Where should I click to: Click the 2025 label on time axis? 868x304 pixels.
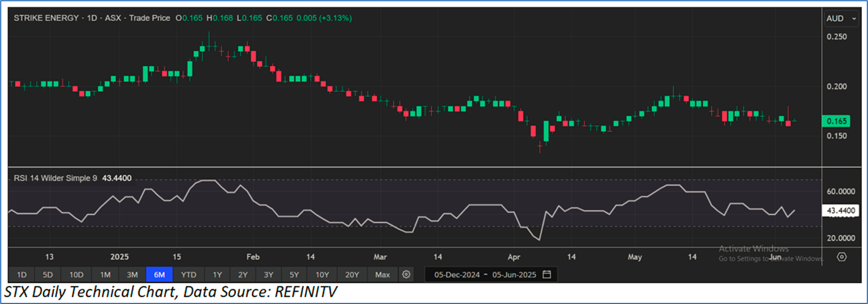coord(120,257)
